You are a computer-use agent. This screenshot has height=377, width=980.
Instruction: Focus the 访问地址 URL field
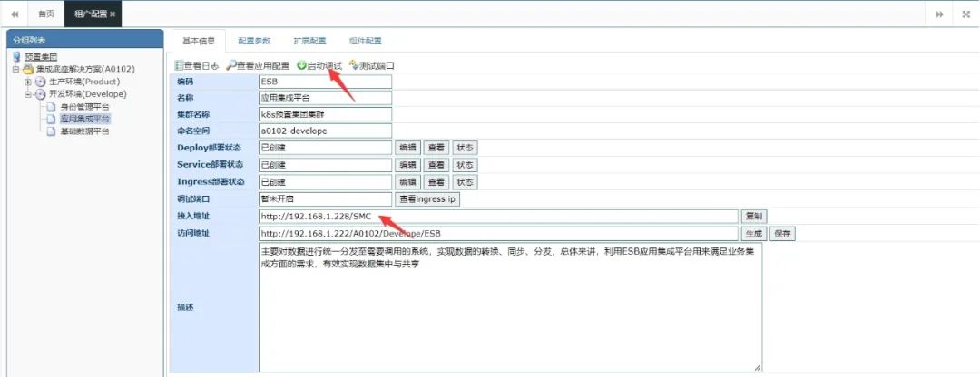pos(499,234)
